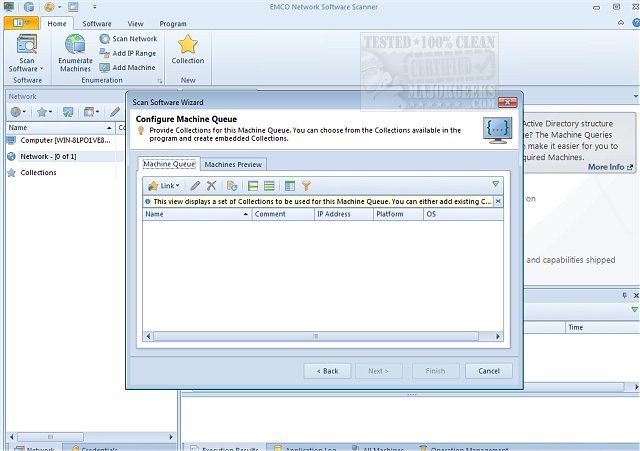This screenshot has height=451, width=640.
Task: Click the Time column header in background panel
Action: (602, 327)
